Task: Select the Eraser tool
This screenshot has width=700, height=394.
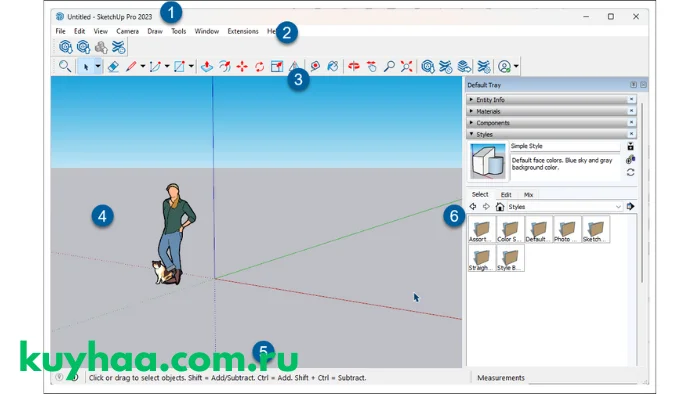Action: pos(113,66)
